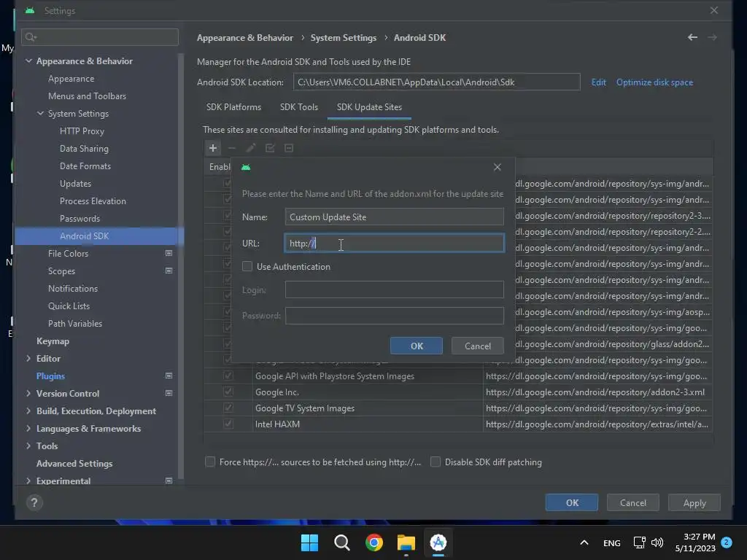
Task: Collapse the Appearance & Behavior section
Action: (x=28, y=61)
